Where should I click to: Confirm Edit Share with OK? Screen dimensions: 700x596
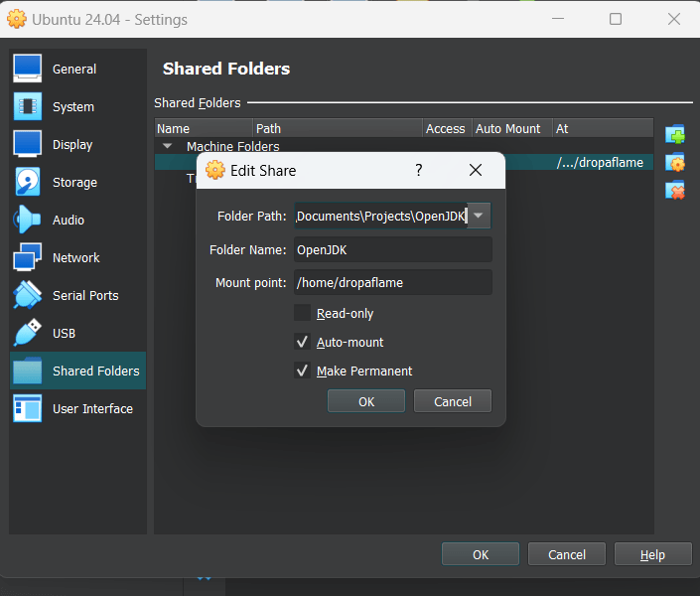point(366,401)
